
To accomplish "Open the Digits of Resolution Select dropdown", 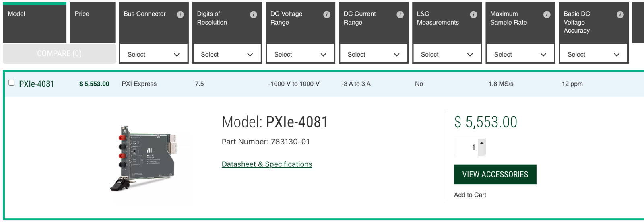I will tap(227, 54).
